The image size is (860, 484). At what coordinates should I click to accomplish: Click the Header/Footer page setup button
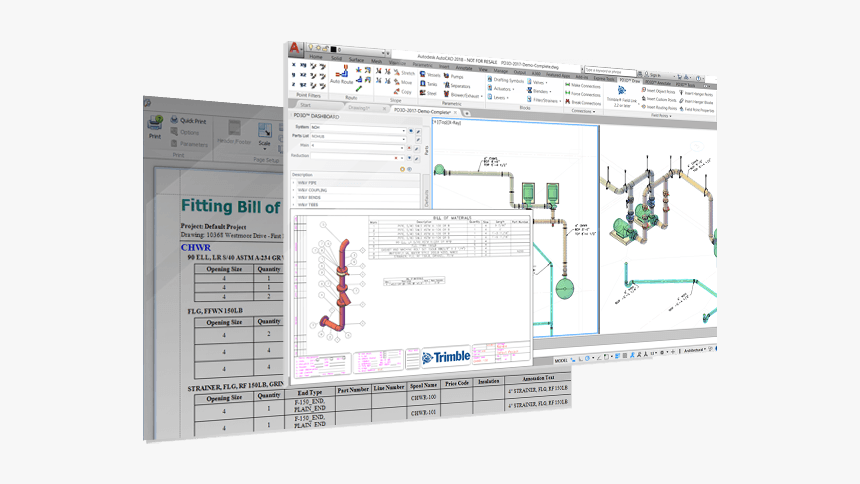point(234,132)
